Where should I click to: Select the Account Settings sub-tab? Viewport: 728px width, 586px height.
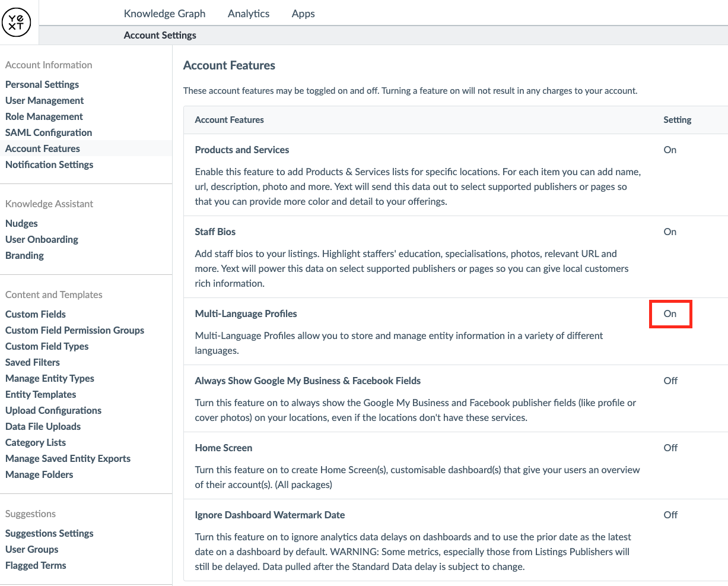click(x=160, y=35)
